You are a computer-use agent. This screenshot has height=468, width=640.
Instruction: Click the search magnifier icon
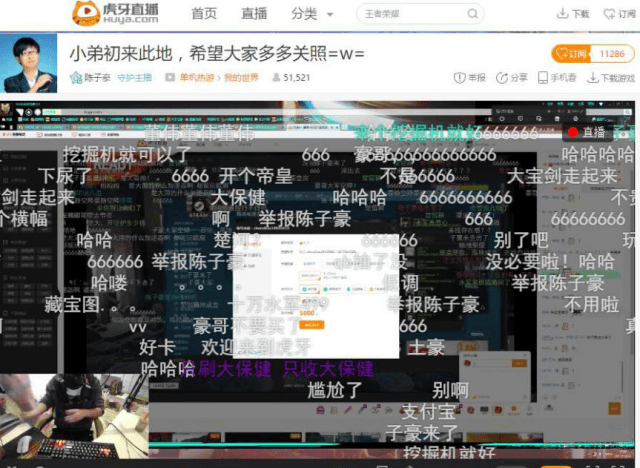coord(473,14)
